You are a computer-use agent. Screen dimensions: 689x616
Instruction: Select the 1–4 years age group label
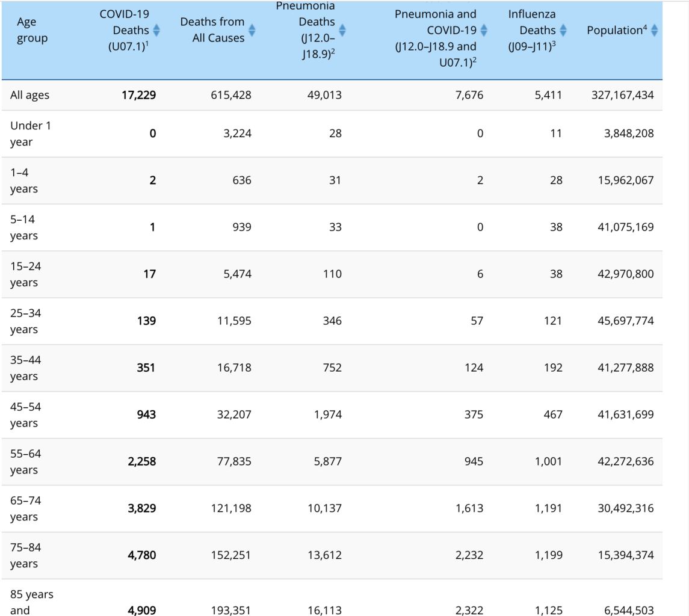coord(24,180)
